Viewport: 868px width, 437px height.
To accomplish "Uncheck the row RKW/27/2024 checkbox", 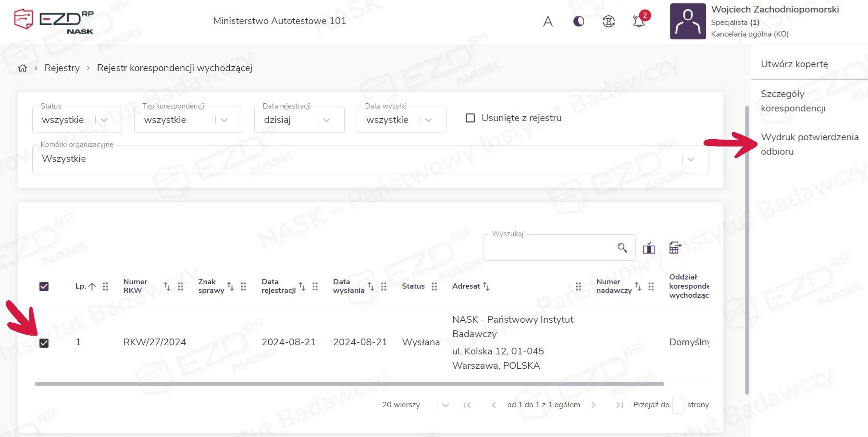I will [44, 343].
